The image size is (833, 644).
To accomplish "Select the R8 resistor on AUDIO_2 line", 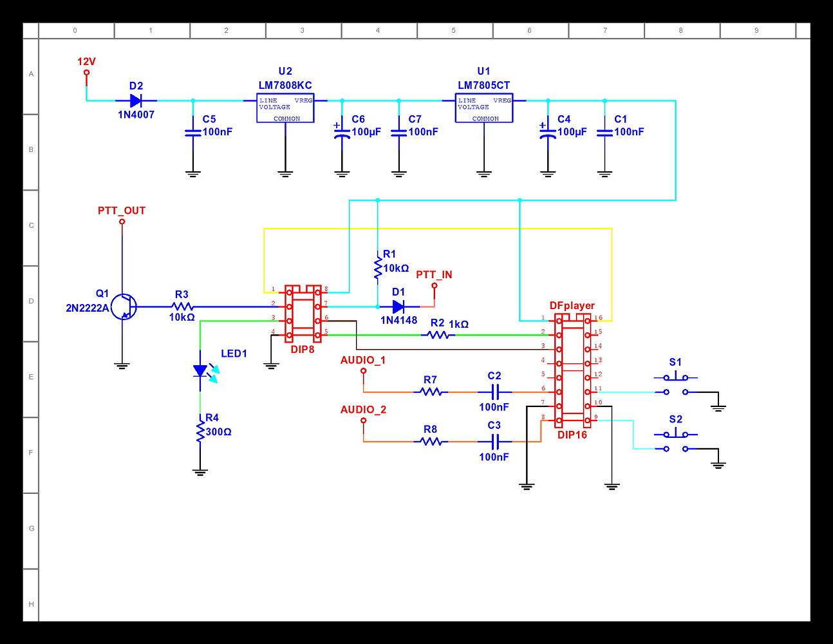I will click(430, 442).
